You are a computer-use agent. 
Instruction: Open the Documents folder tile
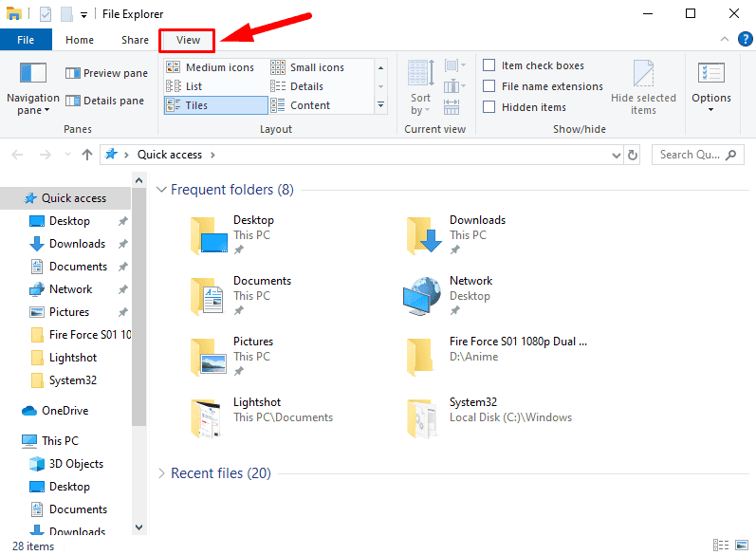pyautogui.click(x=241, y=296)
